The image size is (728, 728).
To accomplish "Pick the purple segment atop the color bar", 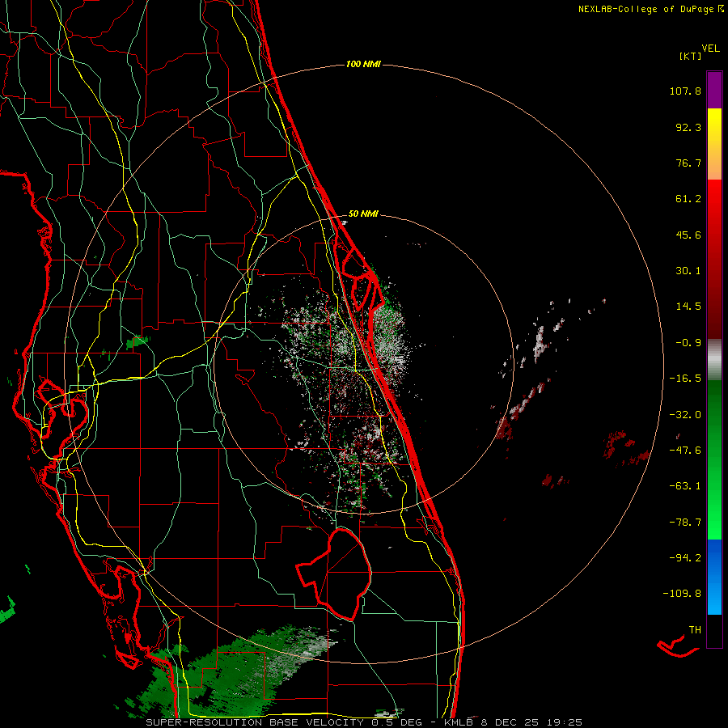I will tap(714, 90).
